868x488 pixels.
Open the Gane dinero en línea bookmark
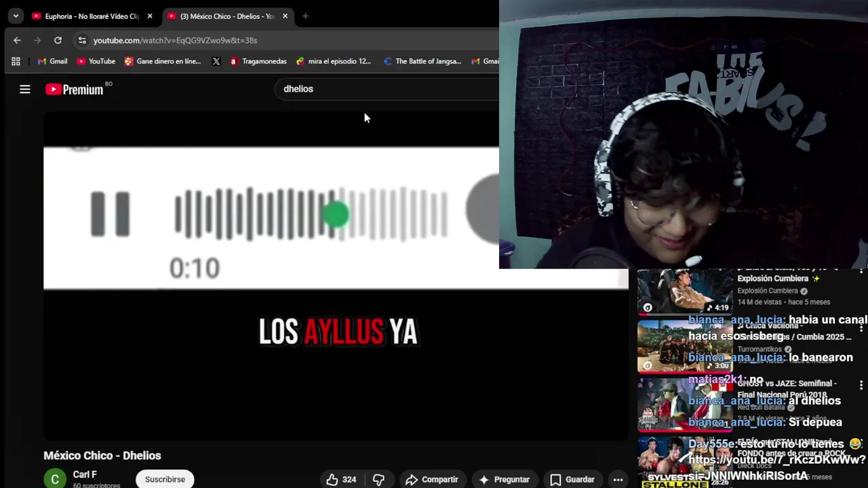click(163, 61)
